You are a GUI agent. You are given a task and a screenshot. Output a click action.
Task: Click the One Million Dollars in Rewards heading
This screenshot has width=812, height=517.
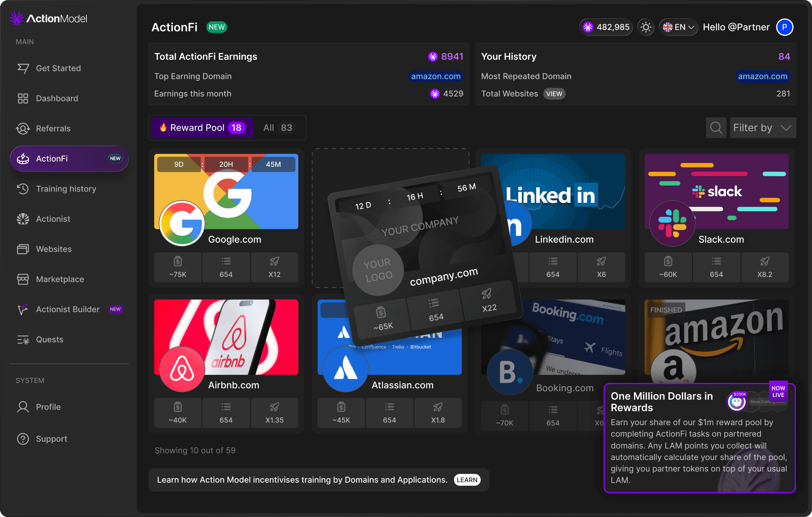662,402
